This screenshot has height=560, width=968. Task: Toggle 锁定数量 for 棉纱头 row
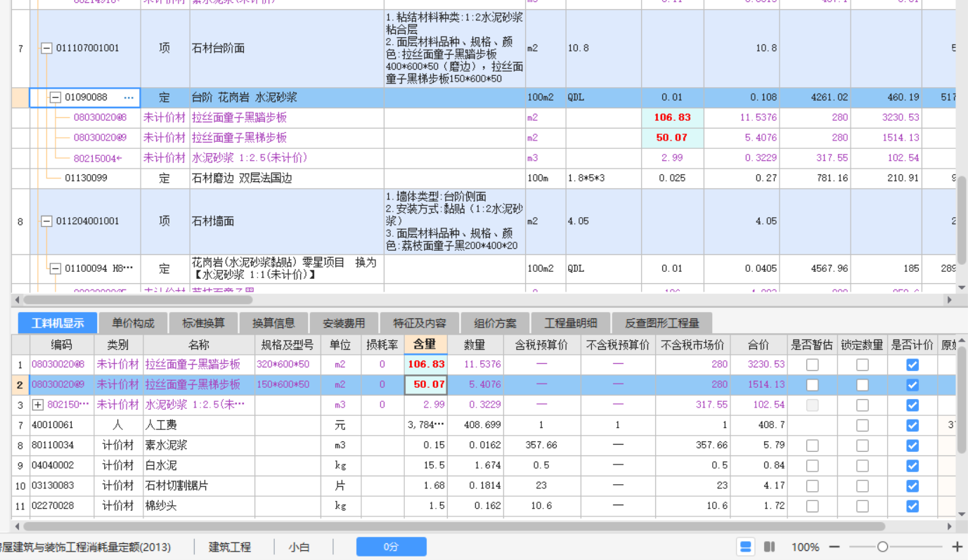(x=862, y=506)
